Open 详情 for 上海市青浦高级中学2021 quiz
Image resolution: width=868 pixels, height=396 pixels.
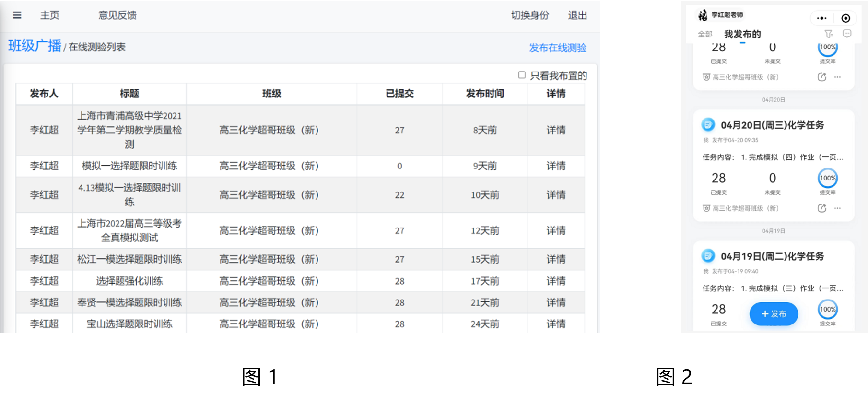(x=556, y=130)
